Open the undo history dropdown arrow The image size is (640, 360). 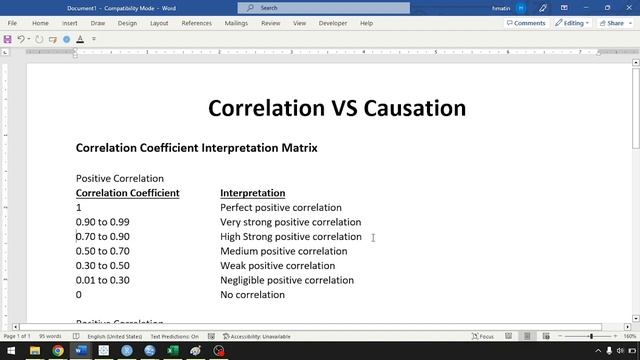29,39
